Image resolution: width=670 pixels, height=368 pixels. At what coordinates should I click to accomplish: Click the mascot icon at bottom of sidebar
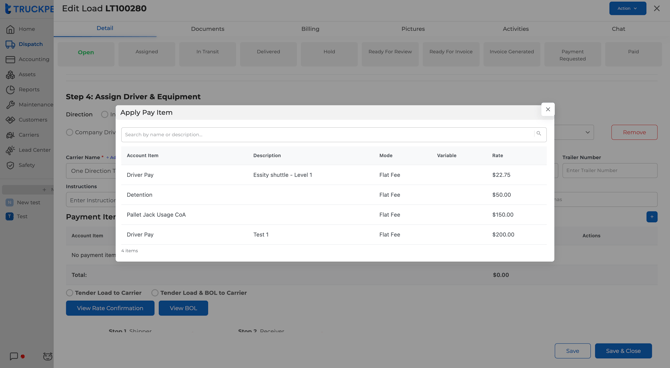click(48, 356)
